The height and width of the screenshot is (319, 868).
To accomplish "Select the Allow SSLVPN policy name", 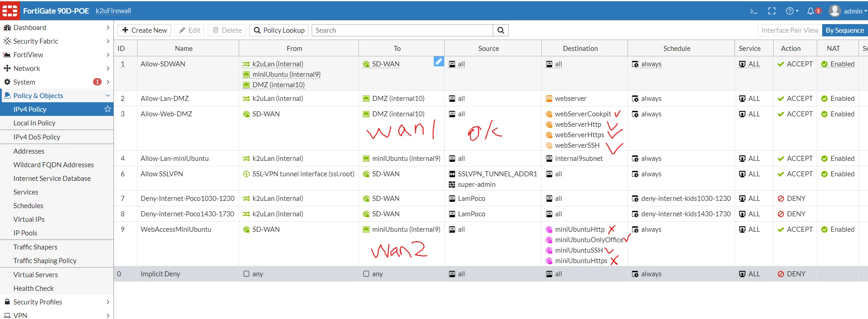I will click(162, 174).
